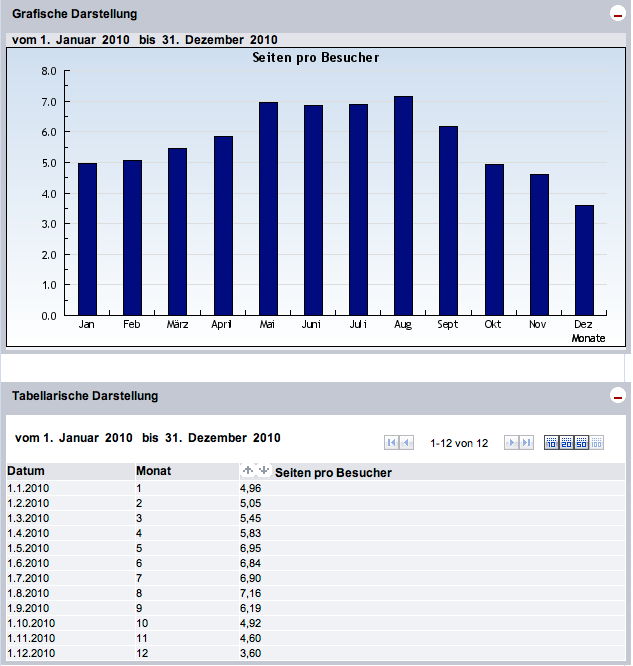Click the August bar in chart
This screenshot has width=633, height=666.
click(x=403, y=206)
